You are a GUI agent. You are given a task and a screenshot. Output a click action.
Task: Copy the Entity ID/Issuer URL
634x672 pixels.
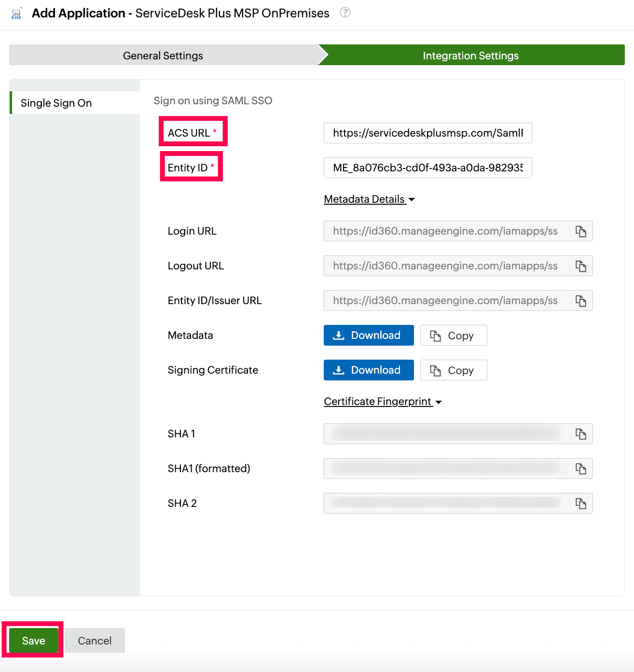580,300
